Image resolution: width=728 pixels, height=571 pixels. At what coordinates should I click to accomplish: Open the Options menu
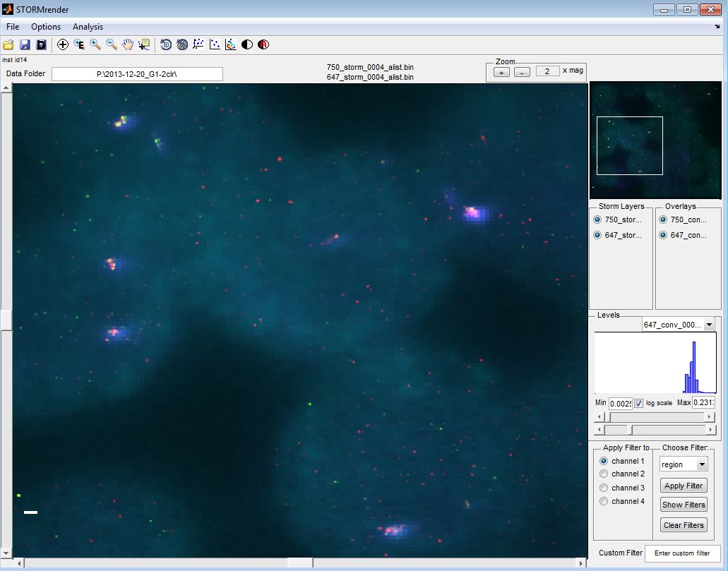tap(45, 27)
